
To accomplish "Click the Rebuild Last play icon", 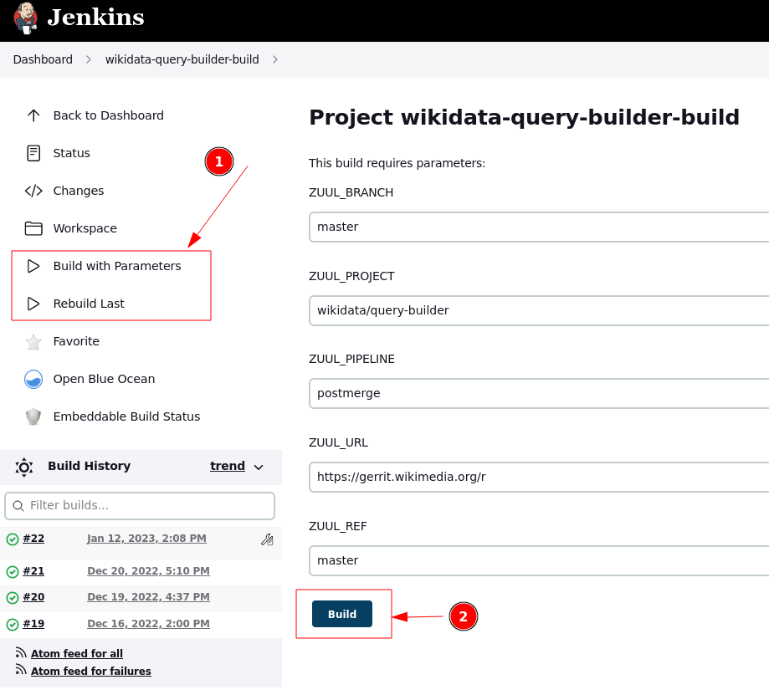I will pyautogui.click(x=33, y=304).
